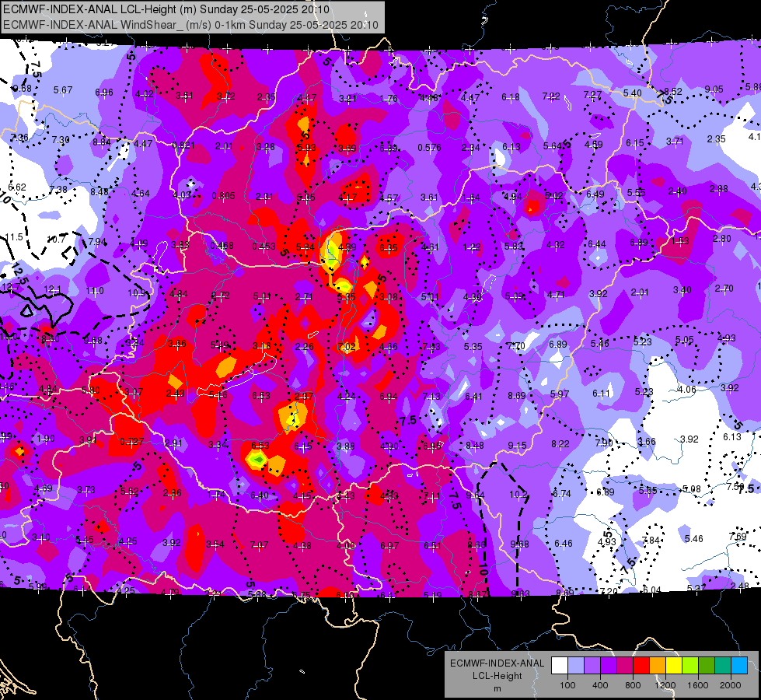This screenshot has width=761, height=700.
Task: Click the wind shear value 0.453
Action: pos(264,247)
